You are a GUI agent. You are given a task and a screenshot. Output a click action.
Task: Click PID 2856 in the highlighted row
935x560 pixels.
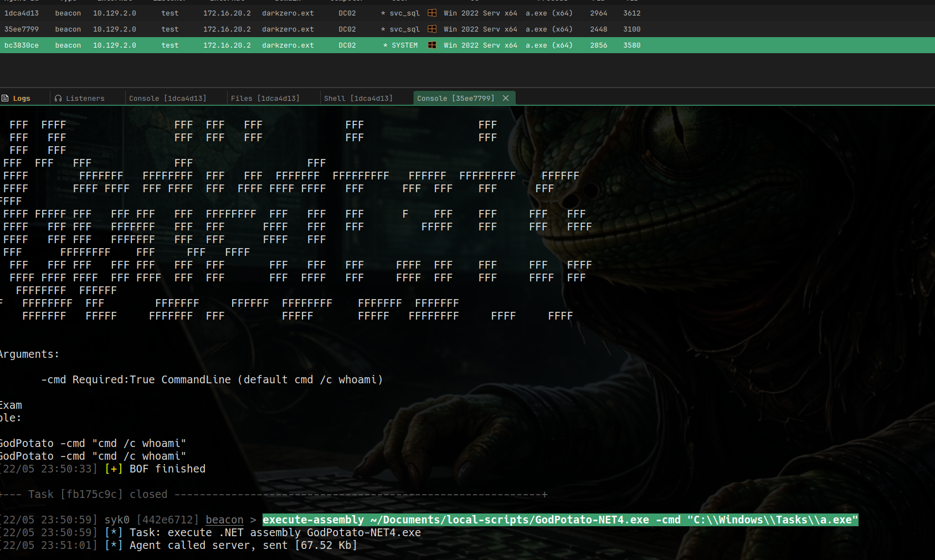point(599,45)
